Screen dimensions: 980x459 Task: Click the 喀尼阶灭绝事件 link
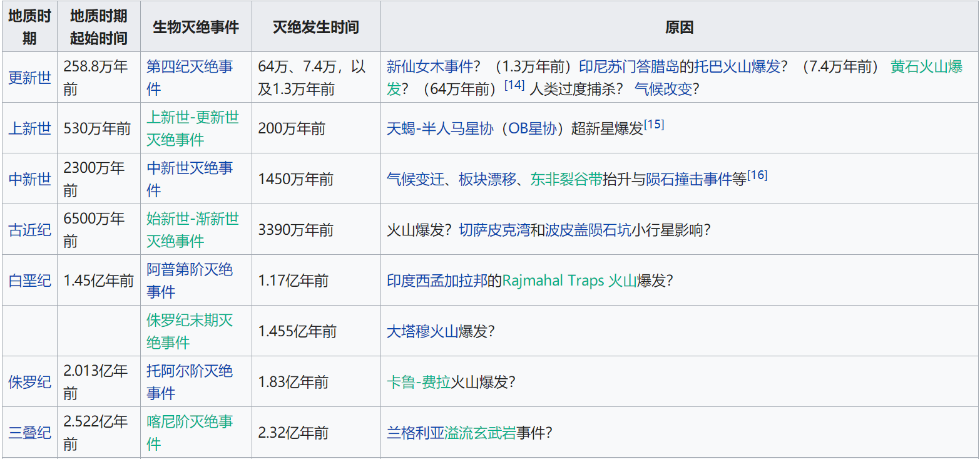click(x=190, y=433)
